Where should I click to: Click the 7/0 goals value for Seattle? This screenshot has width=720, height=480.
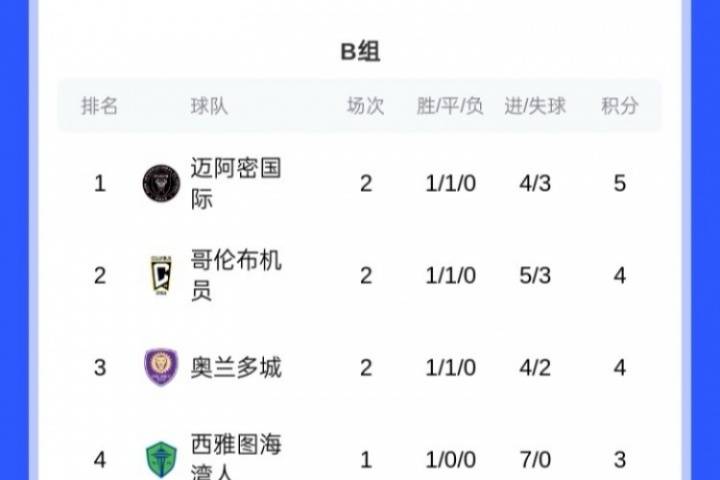(535, 460)
